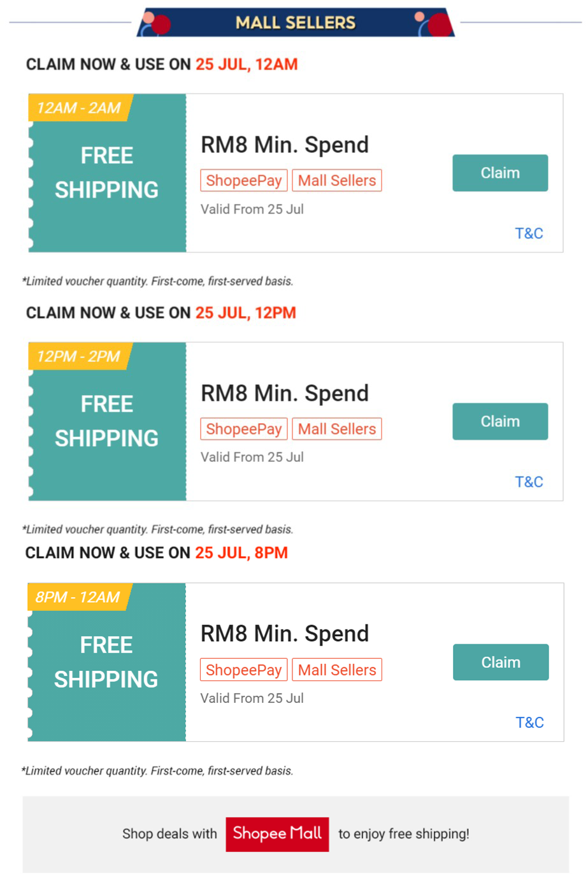The image size is (588, 880).
Task: Click FREE SHIPPING panel of the 12PM voucher
Action: coord(107,421)
